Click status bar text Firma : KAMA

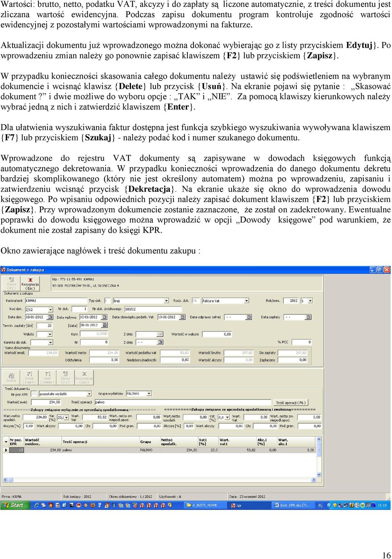pos(11,497)
